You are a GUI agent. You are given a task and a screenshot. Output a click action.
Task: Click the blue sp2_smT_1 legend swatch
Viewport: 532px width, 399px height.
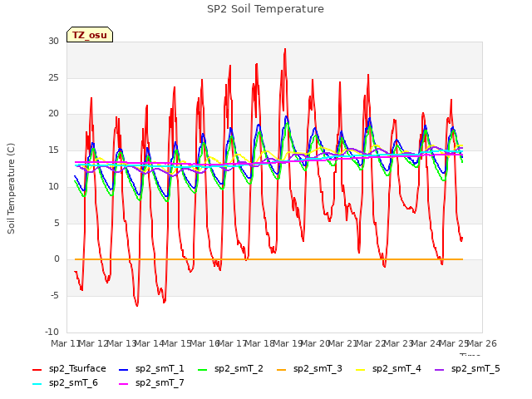124,369
